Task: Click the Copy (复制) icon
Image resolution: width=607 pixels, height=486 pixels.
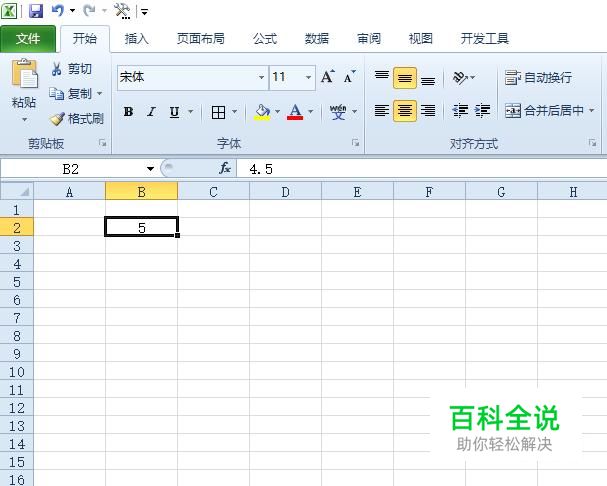Action: [57, 93]
